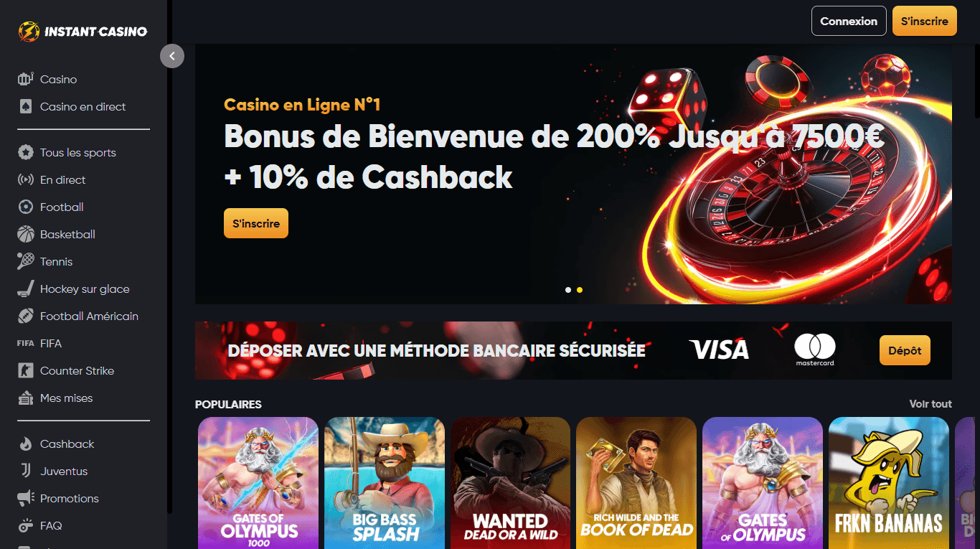Image resolution: width=980 pixels, height=549 pixels.
Task: Select the second yellow carousel dot
Action: pos(580,290)
